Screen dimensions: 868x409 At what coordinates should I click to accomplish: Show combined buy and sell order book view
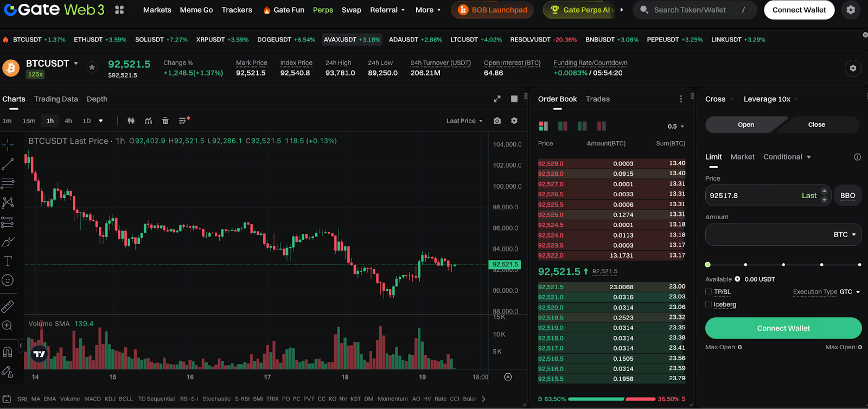(543, 126)
